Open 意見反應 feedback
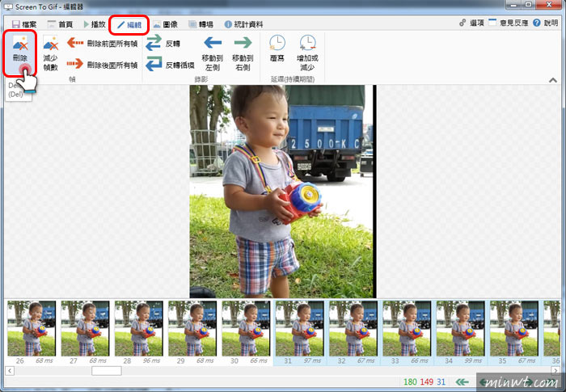The height and width of the screenshot is (392, 566). click(509, 23)
